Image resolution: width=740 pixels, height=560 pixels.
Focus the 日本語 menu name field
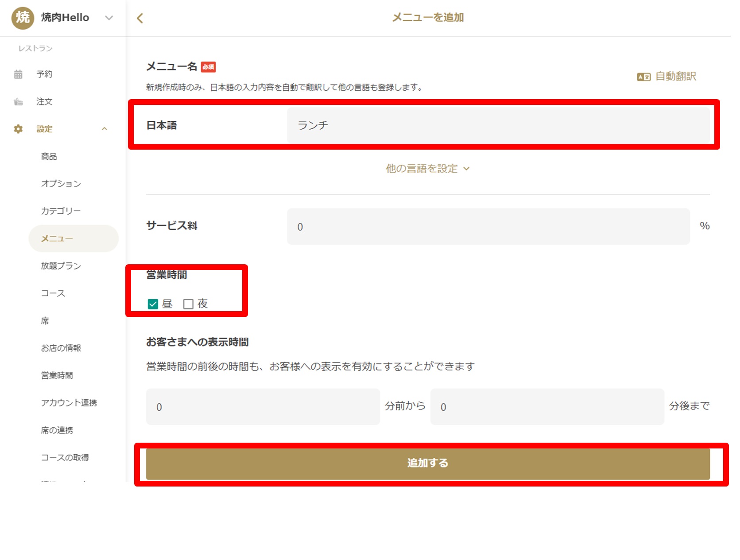[498, 126]
